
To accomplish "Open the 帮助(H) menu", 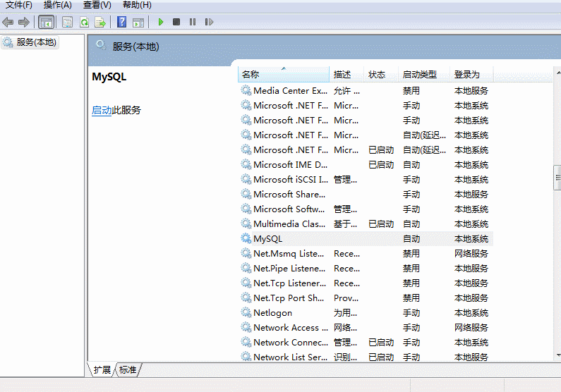I will coord(137,5).
